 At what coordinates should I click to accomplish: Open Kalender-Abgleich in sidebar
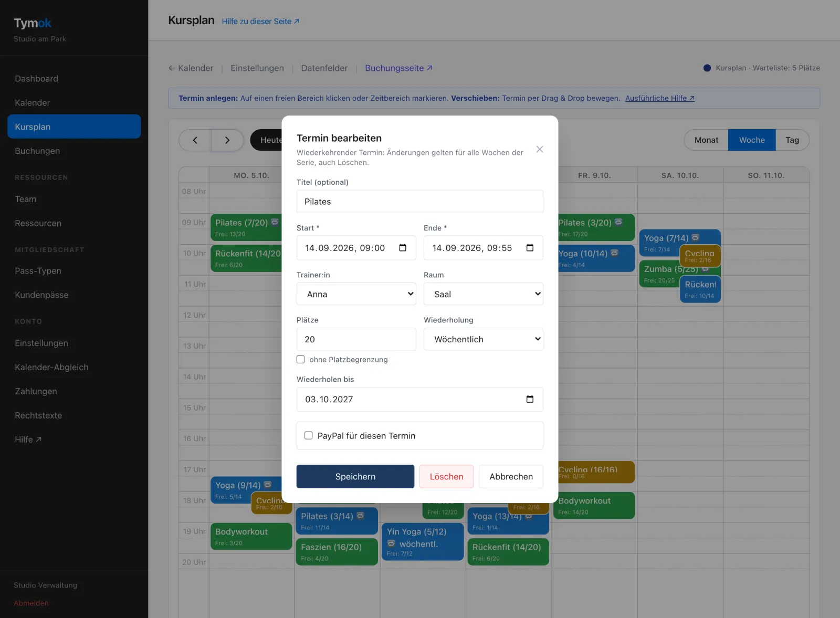pyautogui.click(x=74, y=368)
